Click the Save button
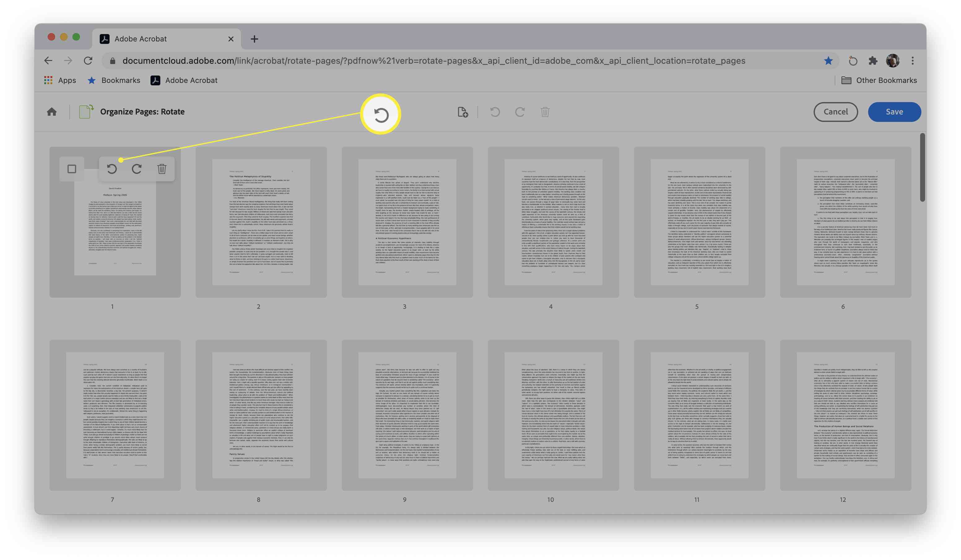961x560 pixels. (894, 111)
